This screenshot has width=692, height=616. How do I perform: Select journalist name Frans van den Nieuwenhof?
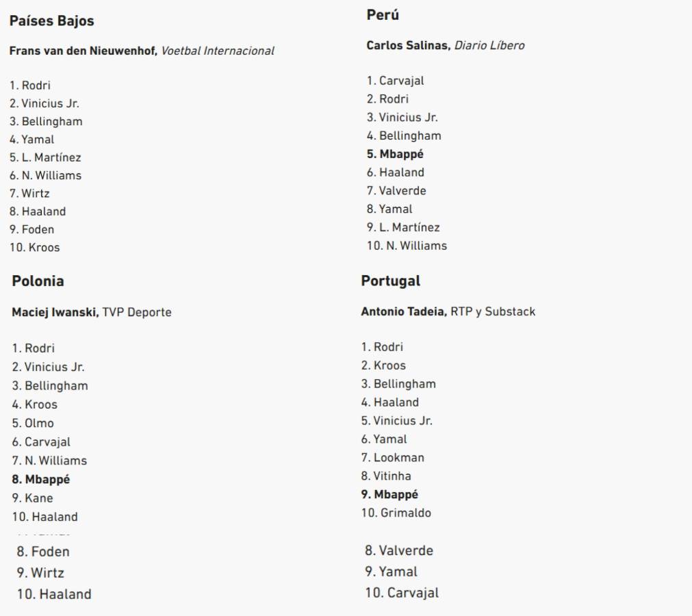(84, 51)
